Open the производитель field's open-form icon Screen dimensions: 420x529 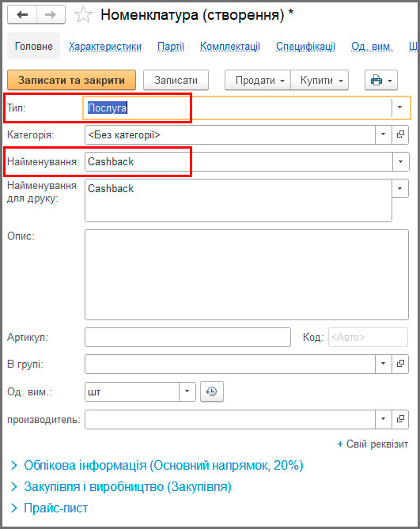(400, 419)
